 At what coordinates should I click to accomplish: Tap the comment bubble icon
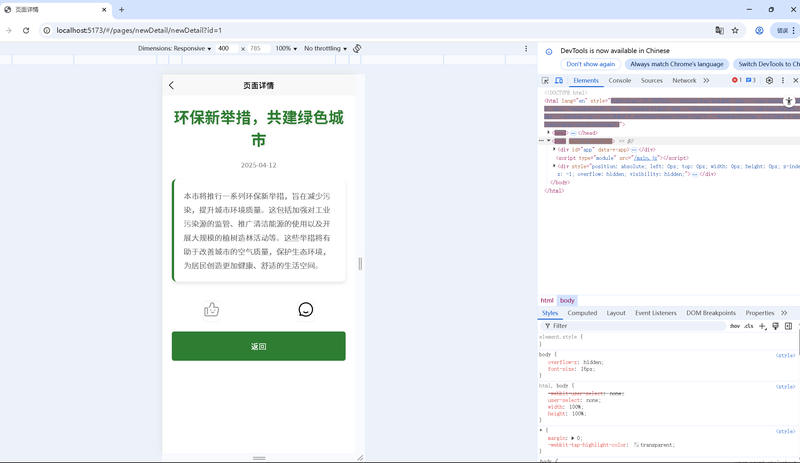tap(306, 309)
